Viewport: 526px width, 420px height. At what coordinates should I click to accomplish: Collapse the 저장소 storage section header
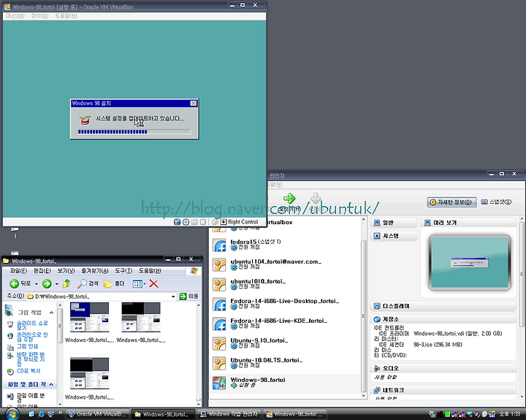[x=443, y=319]
